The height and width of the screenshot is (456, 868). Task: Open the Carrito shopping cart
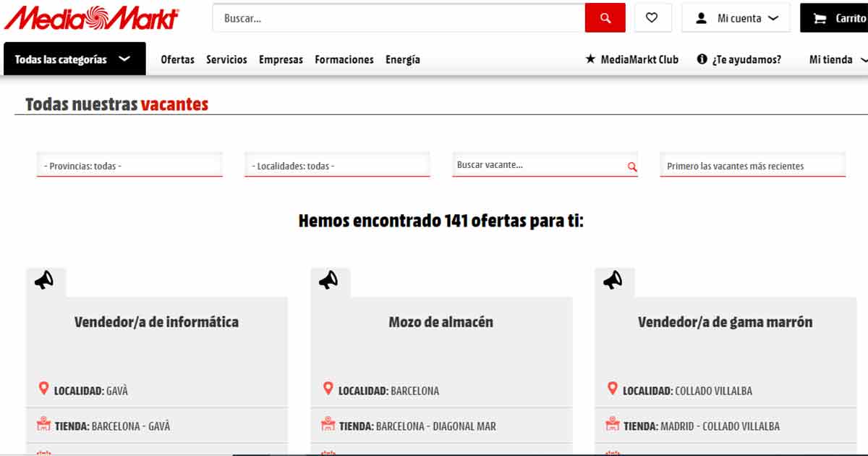tap(839, 17)
